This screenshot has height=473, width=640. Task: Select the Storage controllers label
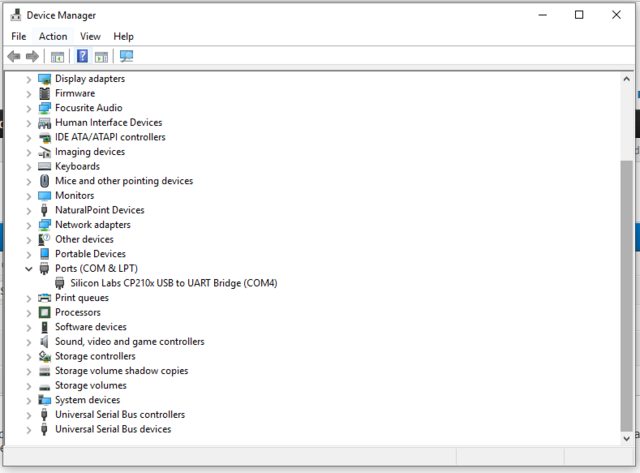[x=96, y=356]
